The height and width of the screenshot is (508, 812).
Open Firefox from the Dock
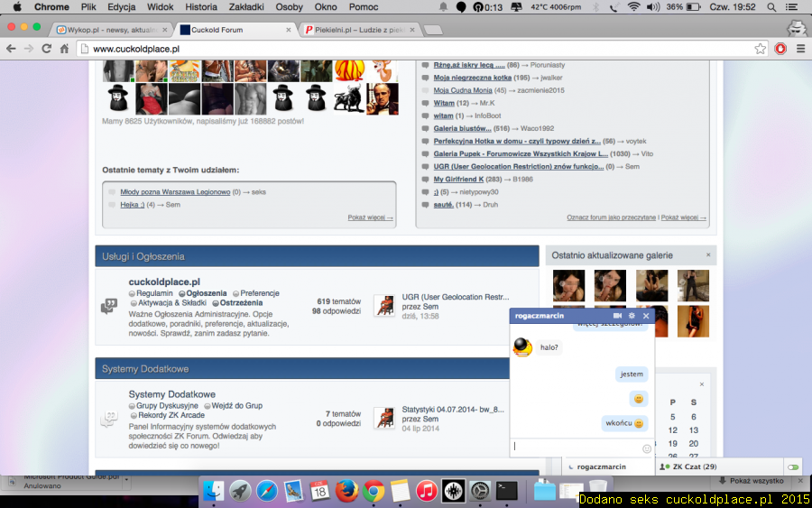pos(346,491)
